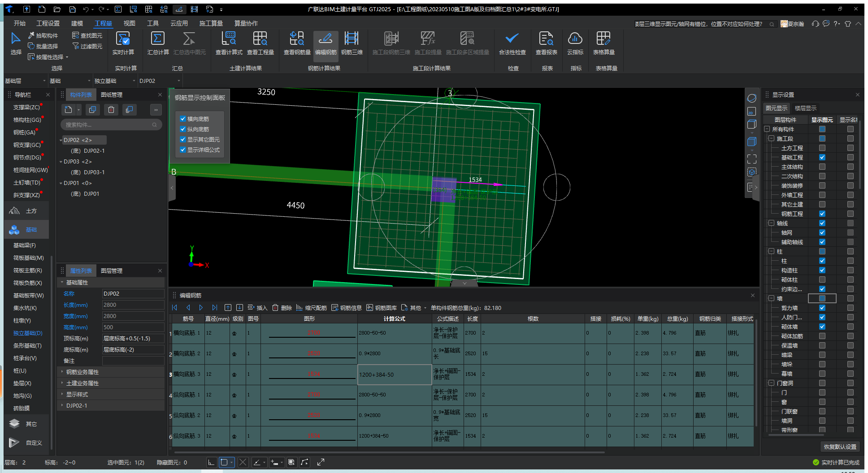Click copy component icon in 构件列表

tap(92, 110)
